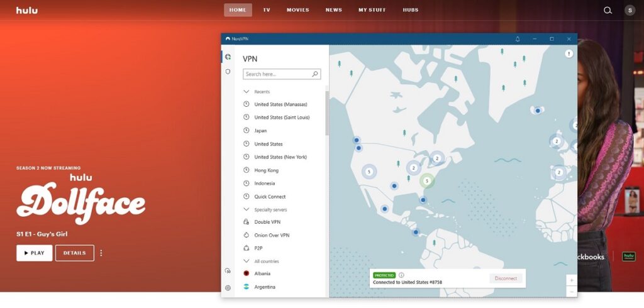The image size is (644, 308).
Task: Click the P2P icon
Action: pyautogui.click(x=246, y=248)
